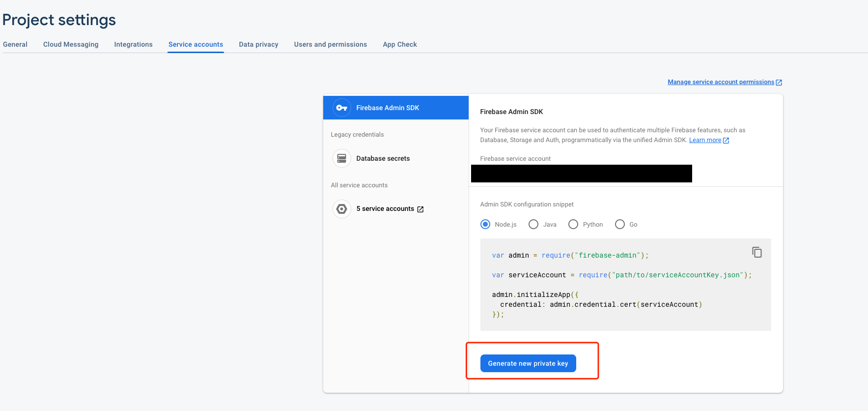Viewport: 868px width, 411px height.
Task: Switch to the Cloud Messaging tab
Action: (x=71, y=44)
